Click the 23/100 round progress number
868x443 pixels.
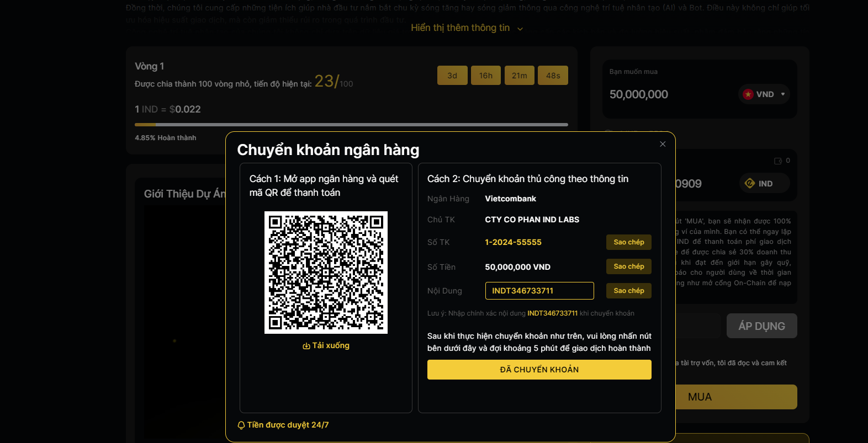coord(334,82)
